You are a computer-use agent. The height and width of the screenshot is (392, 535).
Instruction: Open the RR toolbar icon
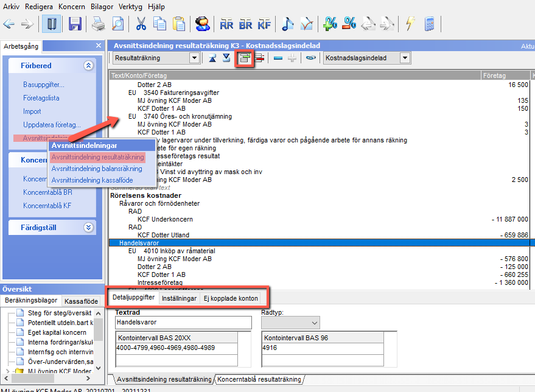point(226,24)
